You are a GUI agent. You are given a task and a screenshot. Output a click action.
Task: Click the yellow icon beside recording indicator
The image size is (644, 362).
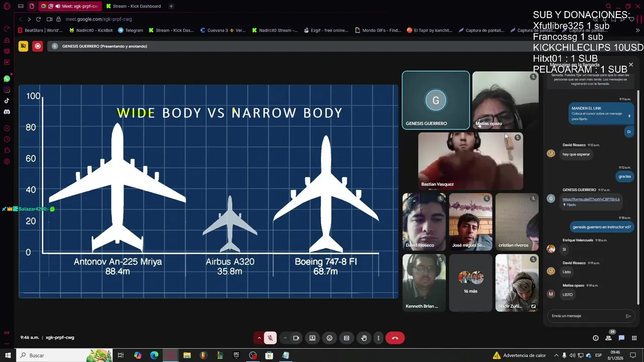(23, 46)
